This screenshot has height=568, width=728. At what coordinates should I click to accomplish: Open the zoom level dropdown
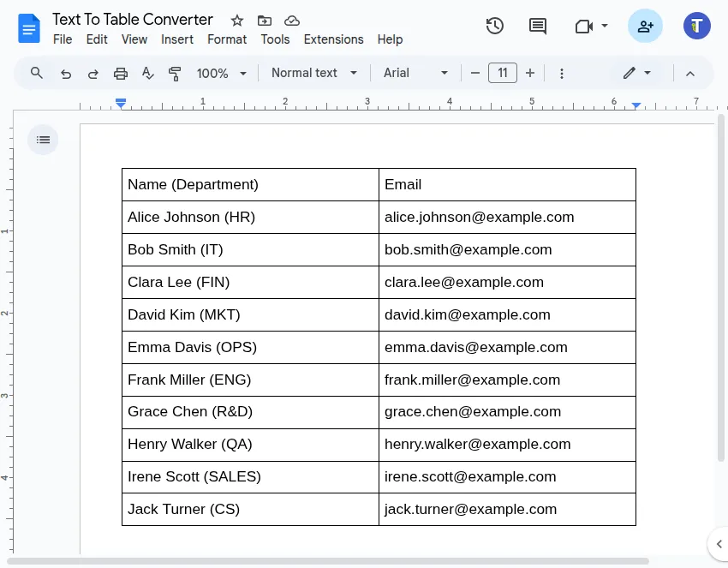(x=220, y=73)
